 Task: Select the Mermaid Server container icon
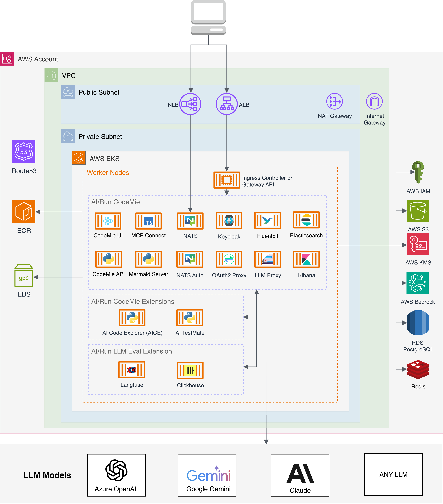[x=148, y=259]
